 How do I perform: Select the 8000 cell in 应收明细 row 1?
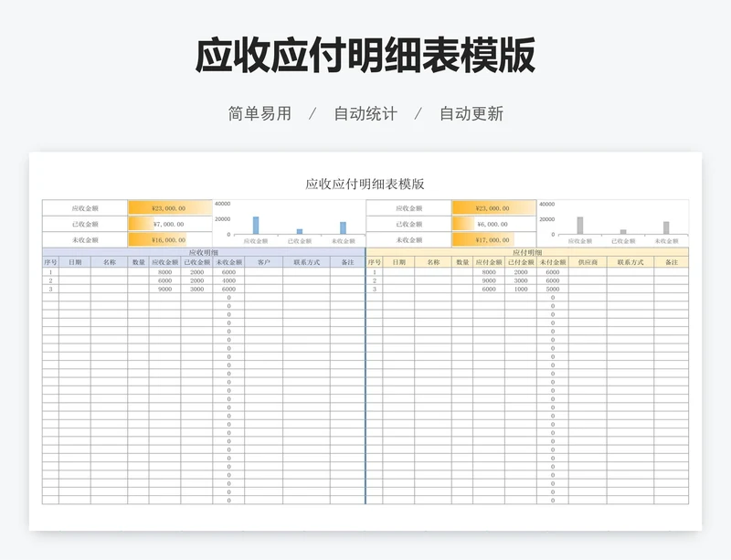pos(165,272)
